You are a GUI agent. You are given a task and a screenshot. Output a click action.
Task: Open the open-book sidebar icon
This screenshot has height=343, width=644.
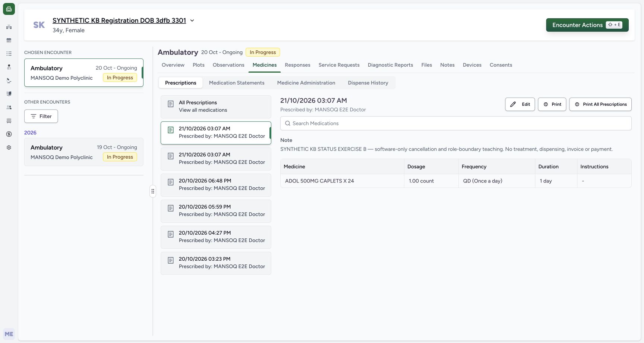[9, 94]
